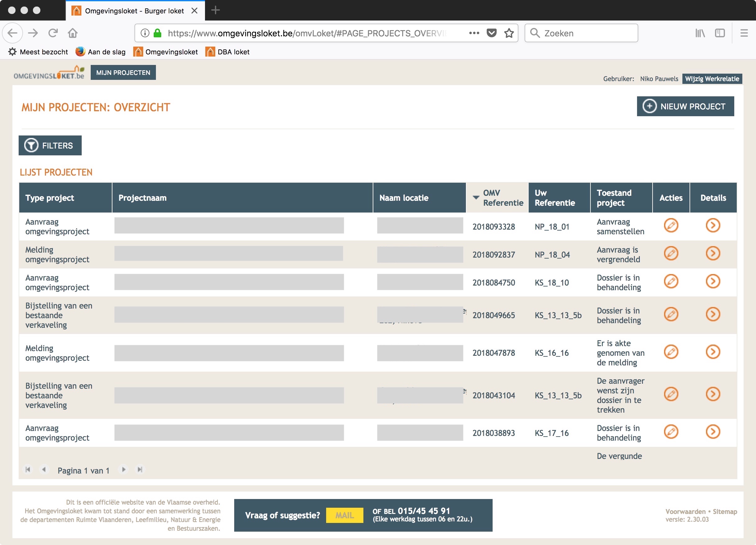Click the Omgevingsloket.be logo

click(x=49, y=72)
